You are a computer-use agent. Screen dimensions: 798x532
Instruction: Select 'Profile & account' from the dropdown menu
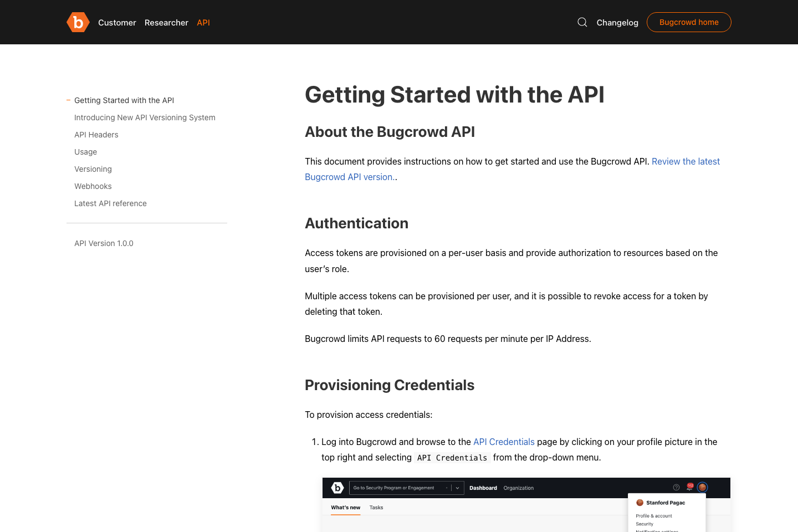click(653, 516)
